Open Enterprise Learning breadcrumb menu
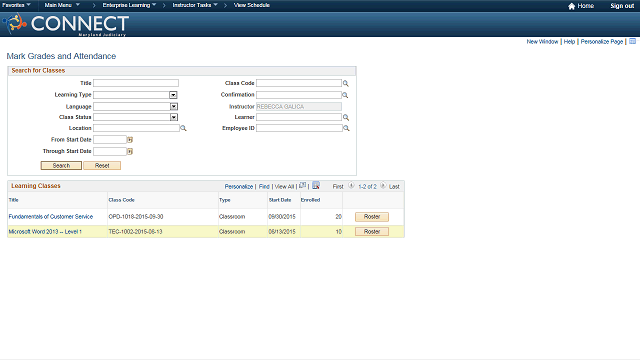 (129, 5)
